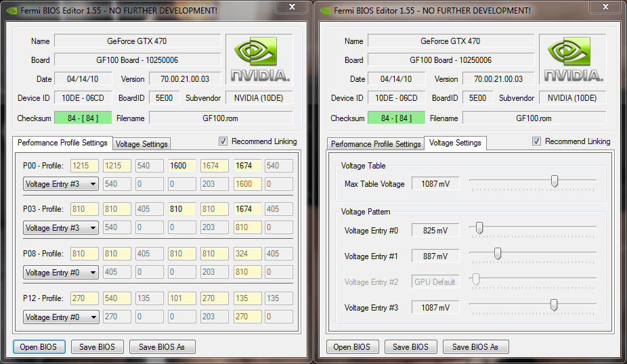
Task: Click the Subvendor field in left window
Action: [x=259, y=98]
